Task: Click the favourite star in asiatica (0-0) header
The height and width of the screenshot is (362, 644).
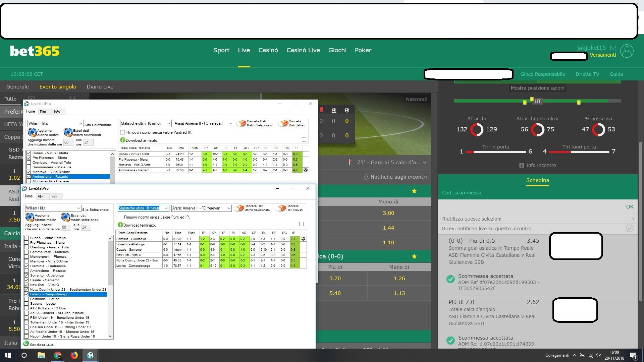Action: point(414,256)
